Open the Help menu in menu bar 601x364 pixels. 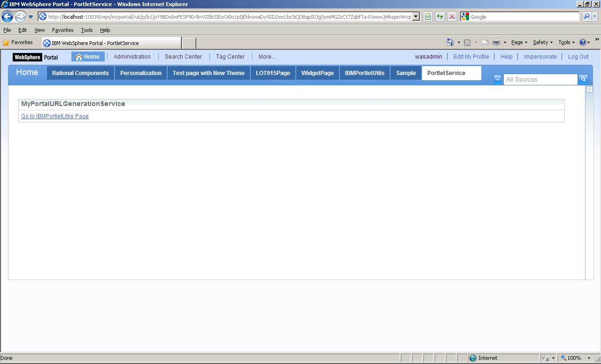pos(105,30)
